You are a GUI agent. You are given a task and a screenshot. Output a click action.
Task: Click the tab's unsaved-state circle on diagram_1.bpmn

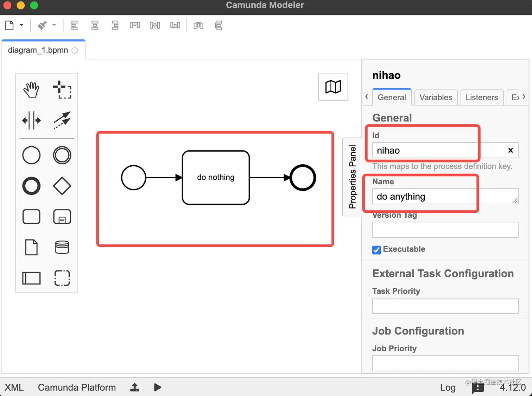click(75, 50)
